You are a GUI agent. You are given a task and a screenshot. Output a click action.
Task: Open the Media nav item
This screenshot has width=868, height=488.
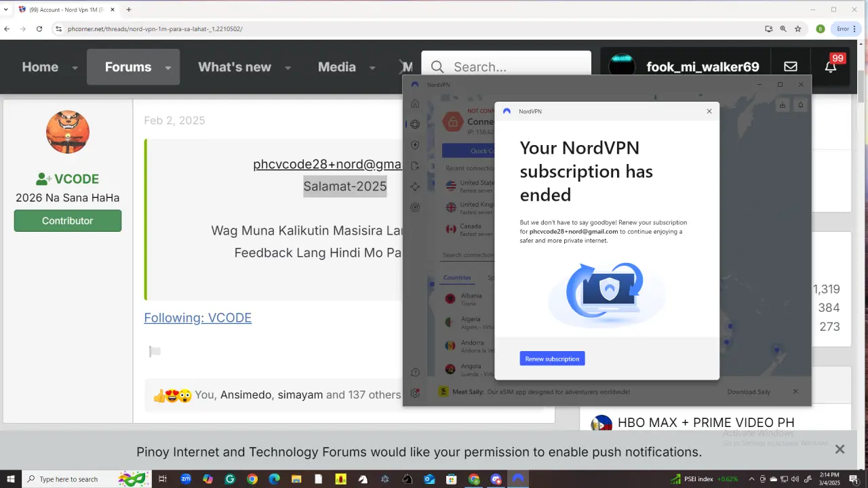[337, 66]
